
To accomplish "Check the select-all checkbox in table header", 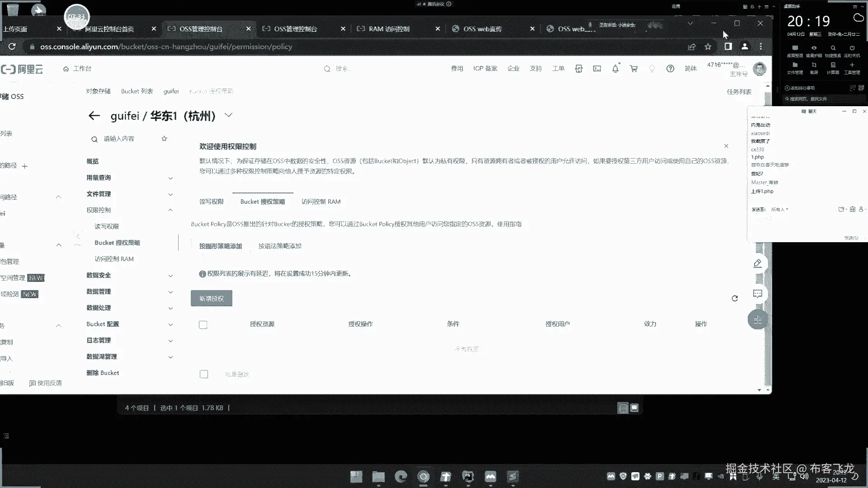I will coord(203,325).
